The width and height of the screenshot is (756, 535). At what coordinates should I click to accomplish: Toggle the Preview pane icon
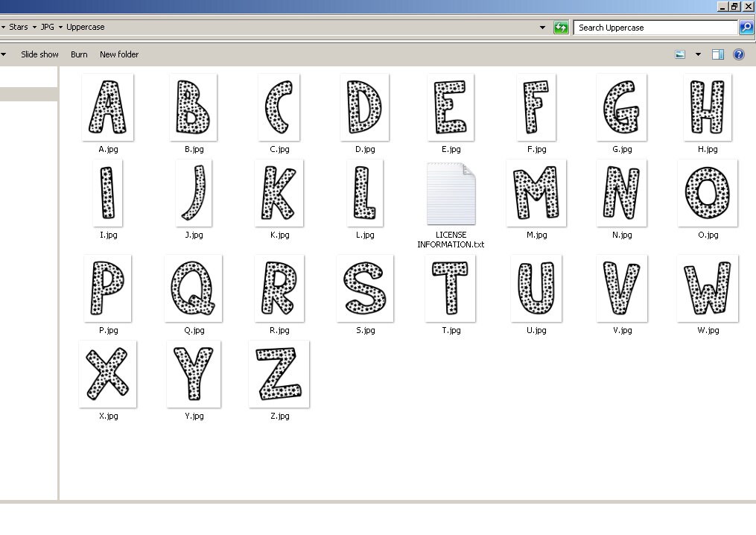coord(717,54)
